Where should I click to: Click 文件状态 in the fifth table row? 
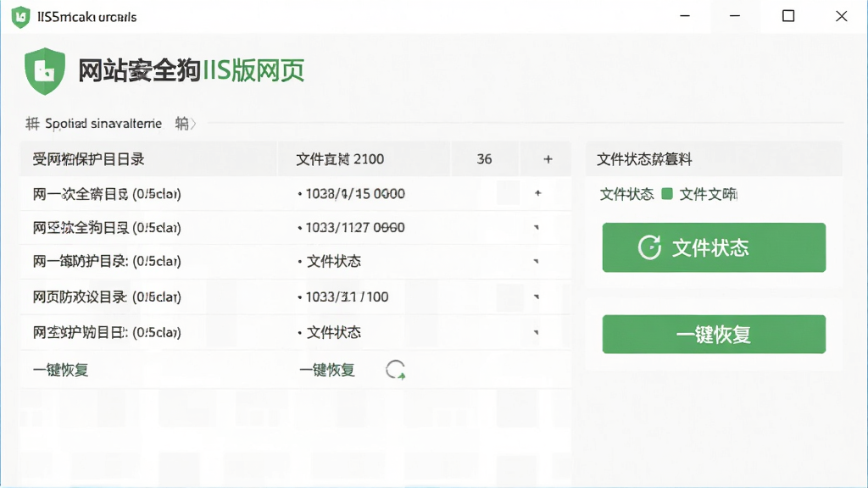coord(334,332)
